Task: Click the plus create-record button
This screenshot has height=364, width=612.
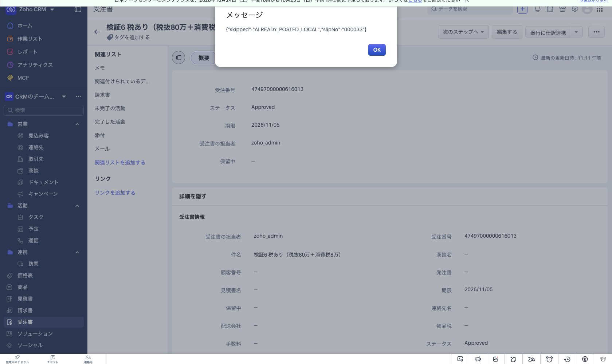Action: 522,9
